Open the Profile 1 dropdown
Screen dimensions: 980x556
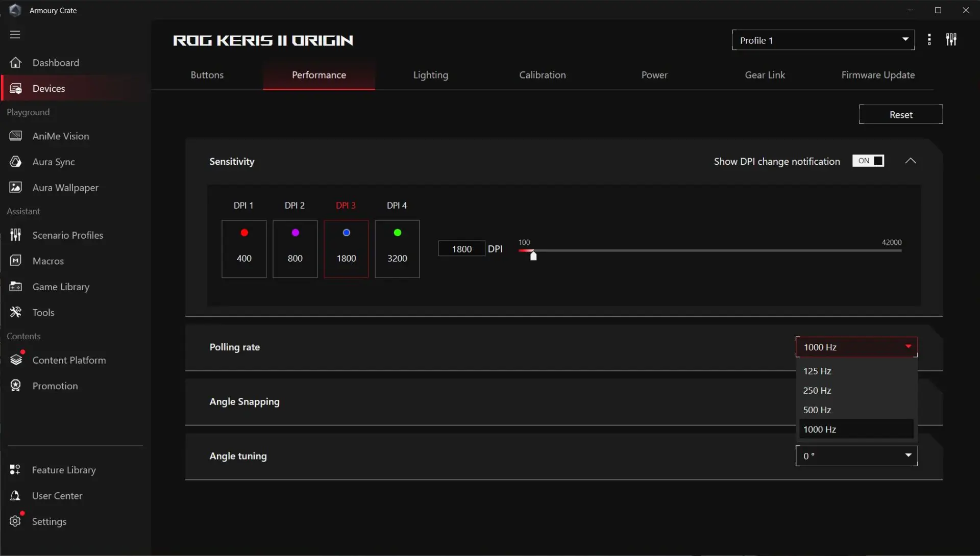click(823, 40)
